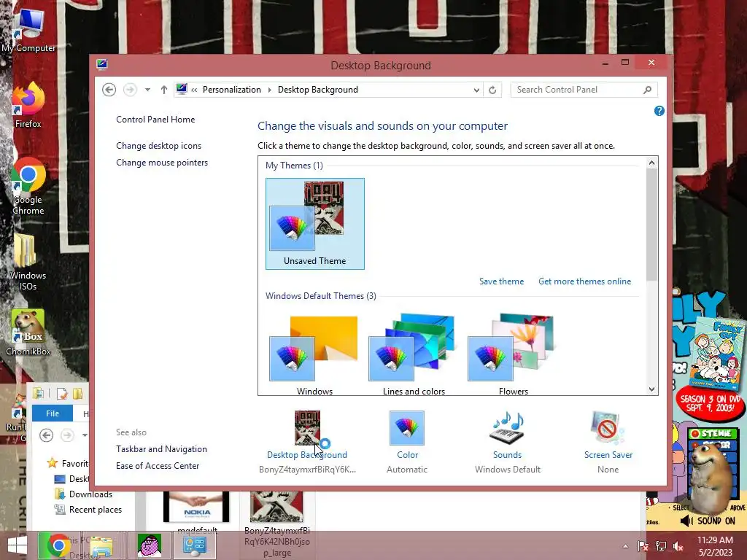Click the taskbar clock and date

pos(715,546)
